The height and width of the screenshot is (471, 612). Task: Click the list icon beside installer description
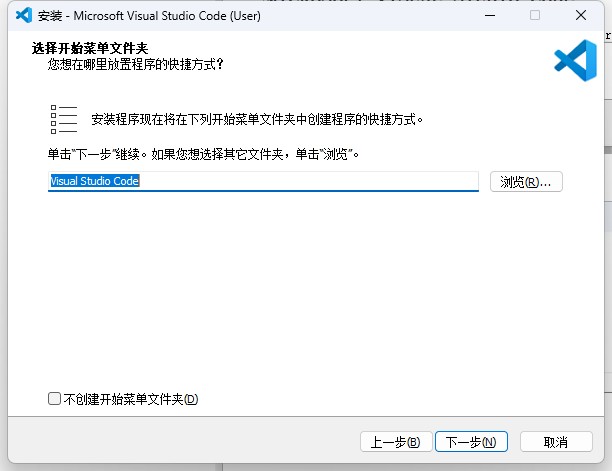coord(64,119)
